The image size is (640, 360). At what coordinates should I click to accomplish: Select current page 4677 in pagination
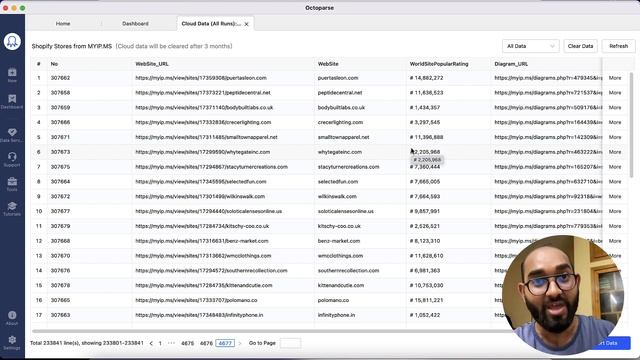coord(225,343)
